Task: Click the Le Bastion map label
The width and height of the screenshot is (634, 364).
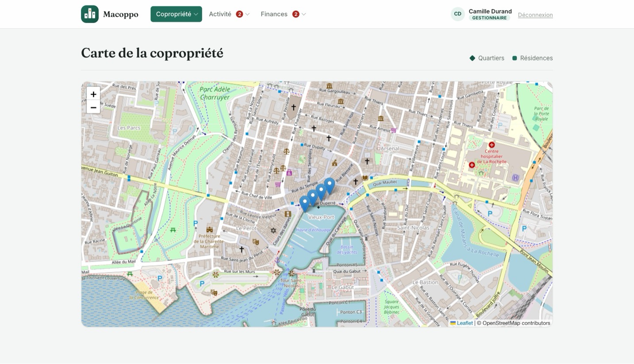Action: pyautogui.click(x=425, y=282)
